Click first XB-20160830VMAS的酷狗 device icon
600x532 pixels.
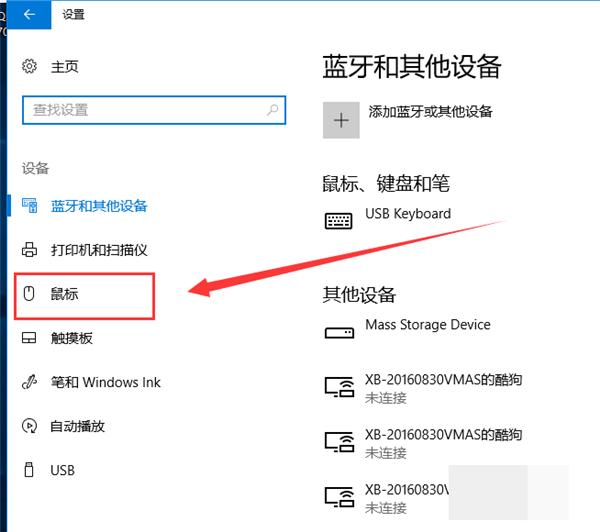339,387
